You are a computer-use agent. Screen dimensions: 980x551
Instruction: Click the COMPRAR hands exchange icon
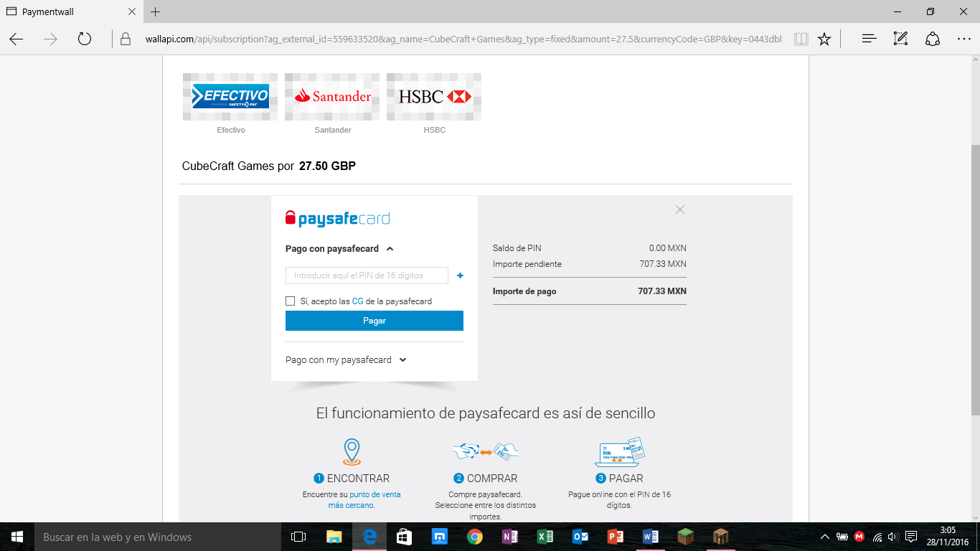pos(485,452)
